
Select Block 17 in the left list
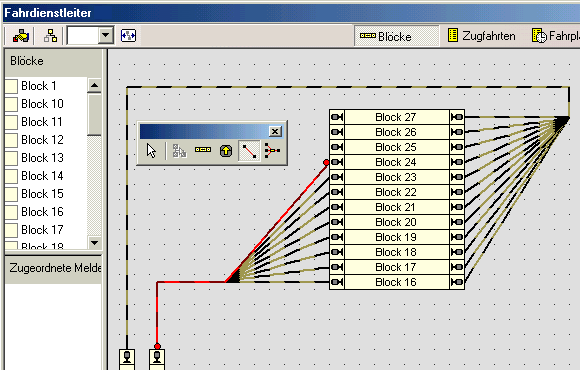click(x=42, y=230)
